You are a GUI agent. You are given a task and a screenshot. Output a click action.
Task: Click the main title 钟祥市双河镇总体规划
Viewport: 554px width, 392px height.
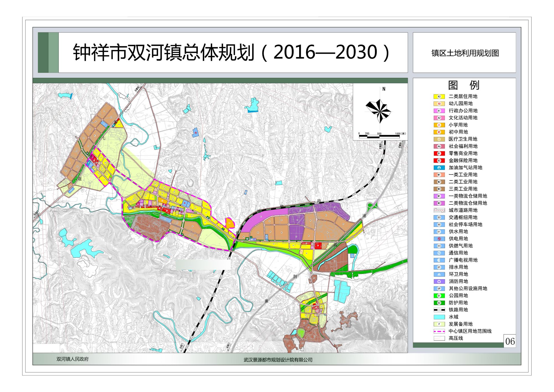pos(164,52)
